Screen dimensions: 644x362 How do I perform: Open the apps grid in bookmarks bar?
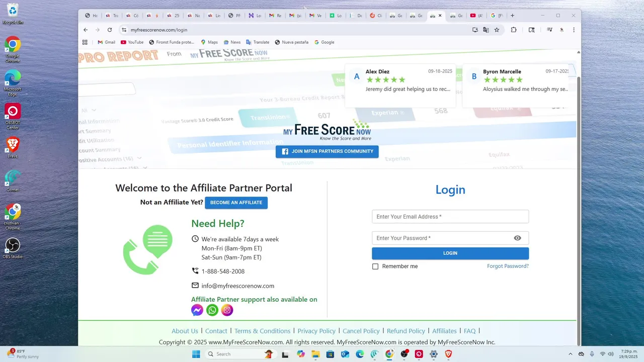coord(85,42)
